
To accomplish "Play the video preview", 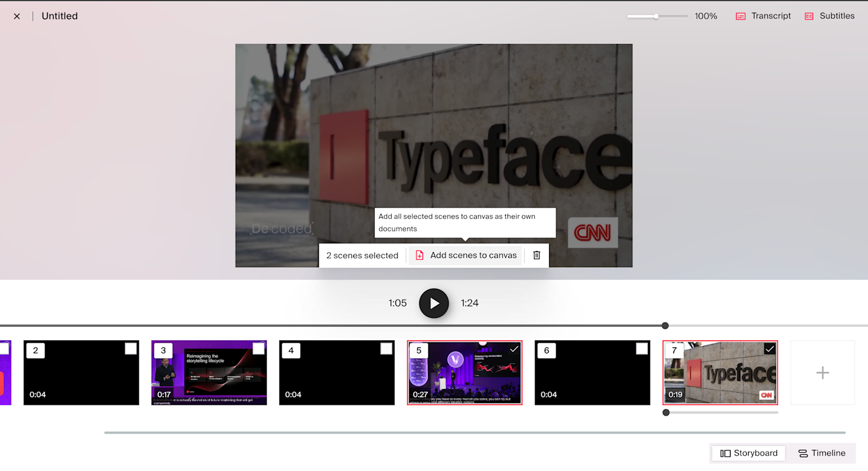I will (x=434, y=303).
